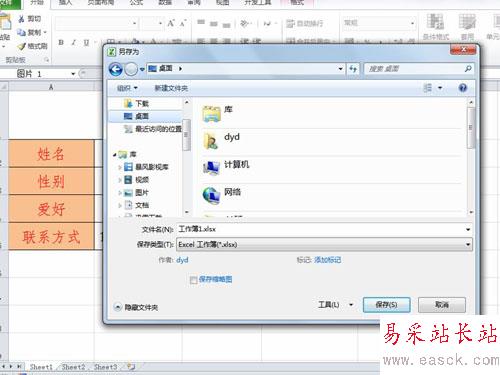The width and height of the screenshot is (500, 375).
Task: Open the view options dropdown arrow
Action: tap(440, 88)
